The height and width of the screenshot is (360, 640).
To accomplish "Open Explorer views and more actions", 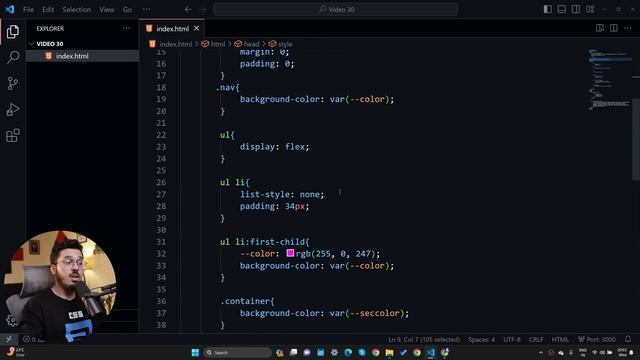I will click(127, 28).
